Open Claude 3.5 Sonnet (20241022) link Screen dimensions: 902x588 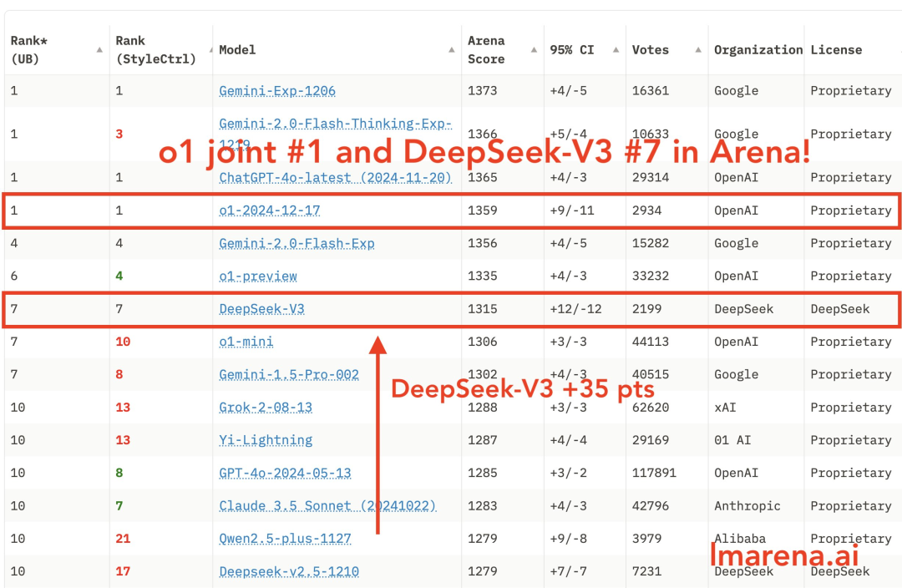click(x=328, y=505)
